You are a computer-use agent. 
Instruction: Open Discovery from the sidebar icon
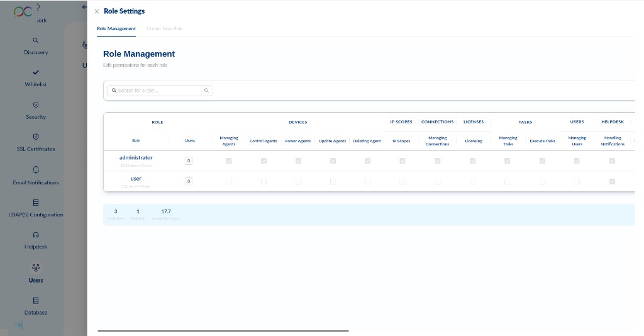pyautogui.click(x=36, y=40)
